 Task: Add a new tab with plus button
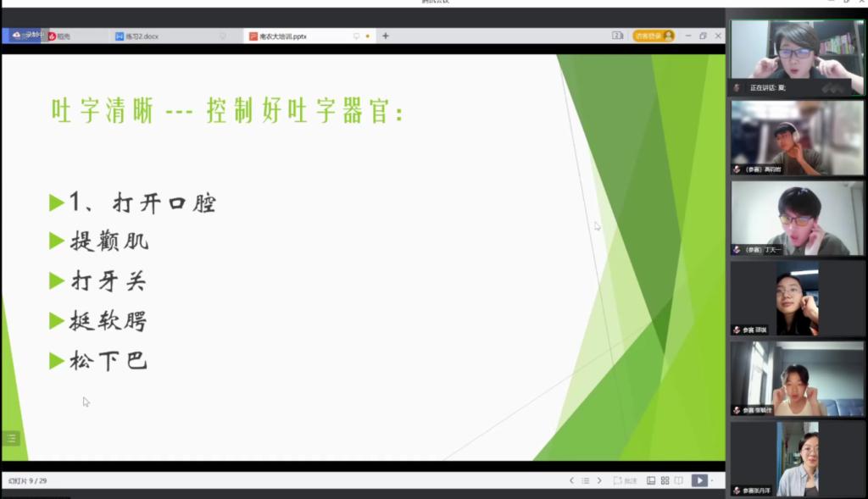[x=386, y=36]
